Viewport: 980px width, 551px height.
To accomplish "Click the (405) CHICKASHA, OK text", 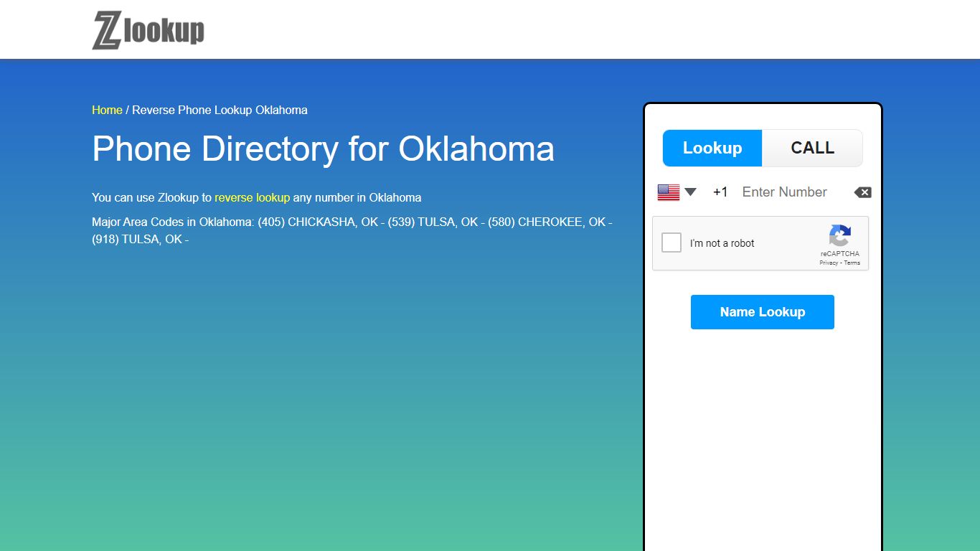I will pyautogui.click(x=317, y=222).
